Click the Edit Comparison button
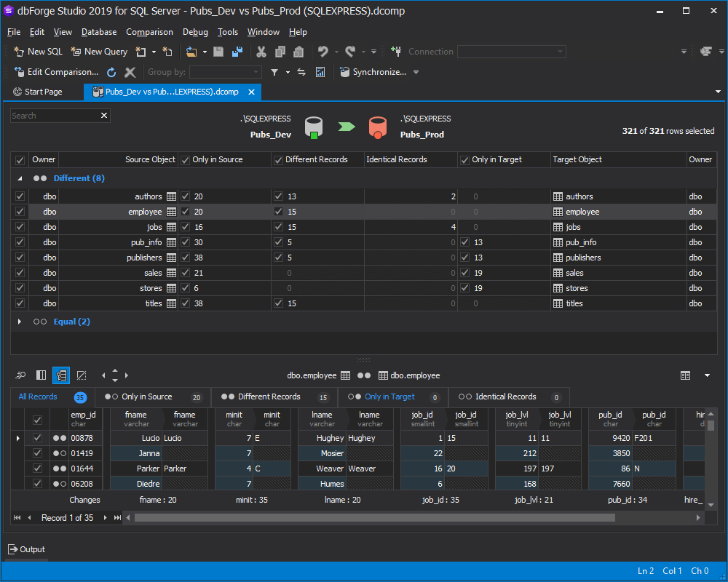Image resolution: width=728 pixels, height=582 pixels. pos(56,73)
